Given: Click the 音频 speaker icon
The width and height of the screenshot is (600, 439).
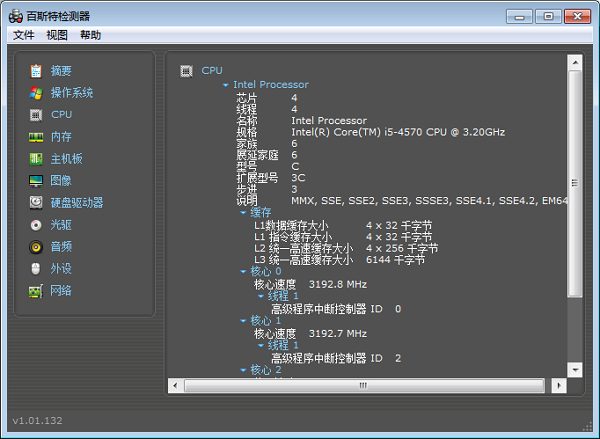Looking at the screenshot, I should [36, 247].
